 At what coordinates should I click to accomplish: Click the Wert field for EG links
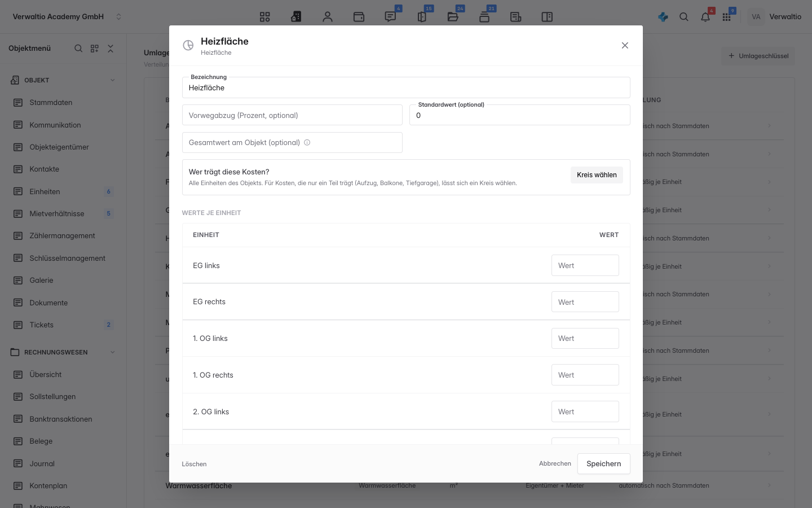[585, 265]
